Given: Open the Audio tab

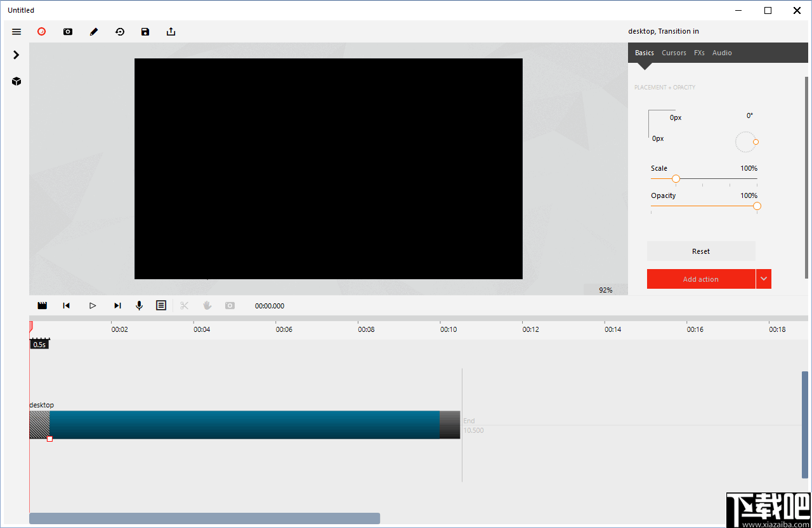Looking at the screenshot, I should 722,53.
